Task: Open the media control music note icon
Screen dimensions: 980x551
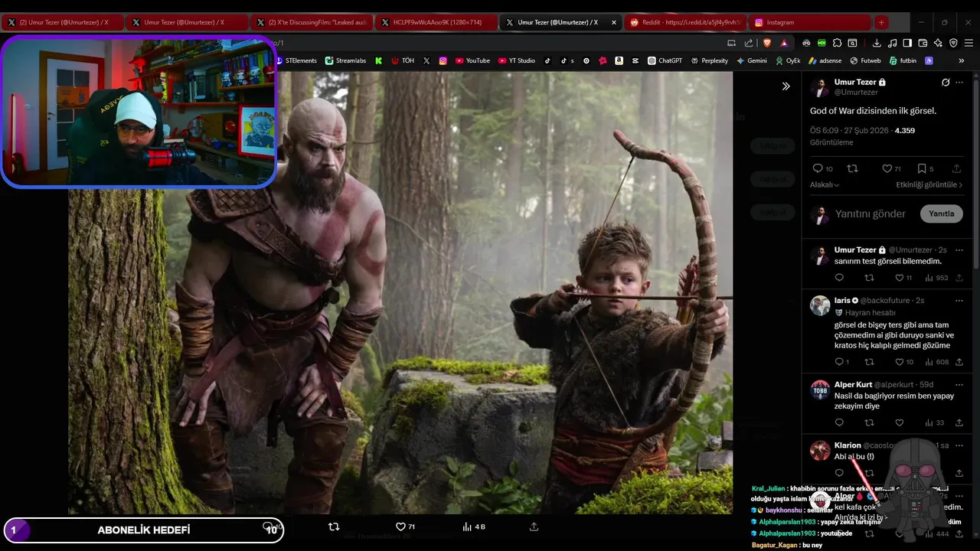Action: (892, 43)
